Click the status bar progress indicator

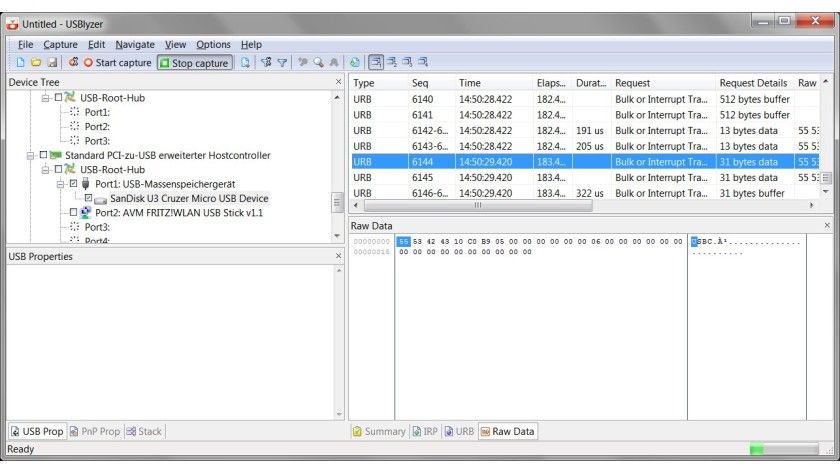pos(784,449)
